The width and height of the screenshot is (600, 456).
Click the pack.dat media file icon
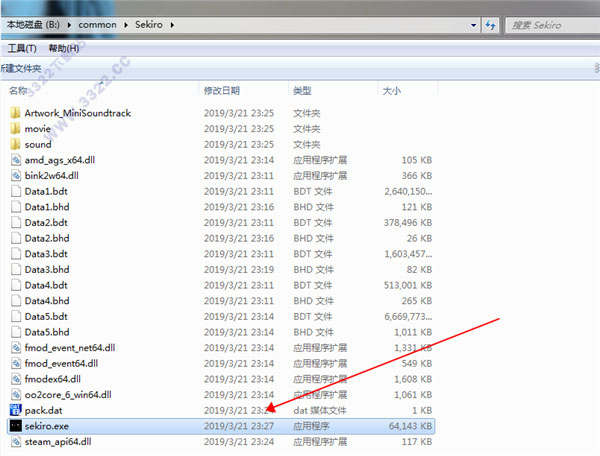(x=15, y=410)
